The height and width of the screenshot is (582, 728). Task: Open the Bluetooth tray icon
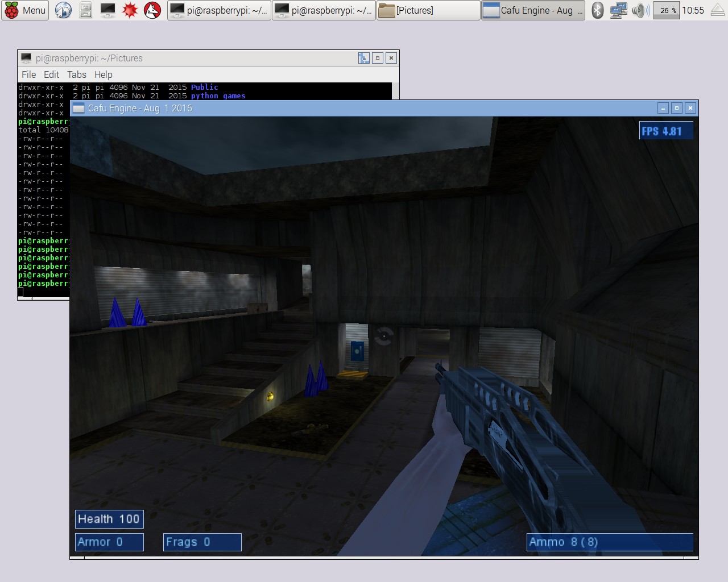pyautogui.click(x=597, y=10)
